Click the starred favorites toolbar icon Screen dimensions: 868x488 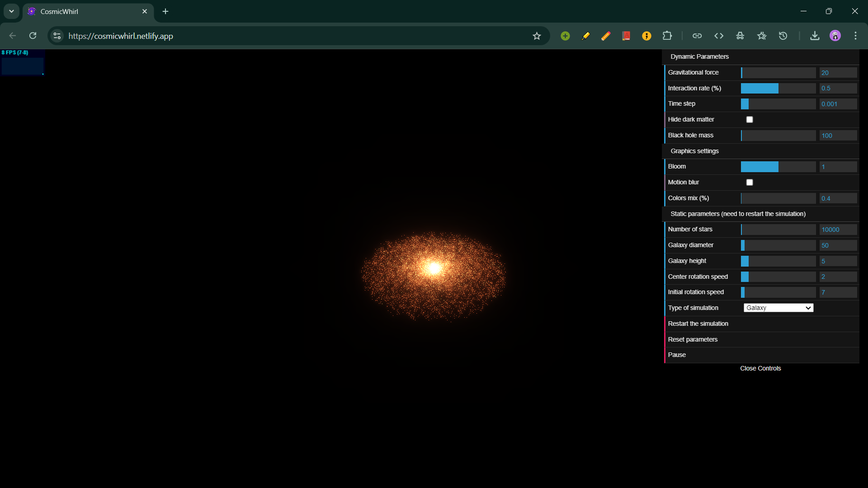tap(762, 36)
